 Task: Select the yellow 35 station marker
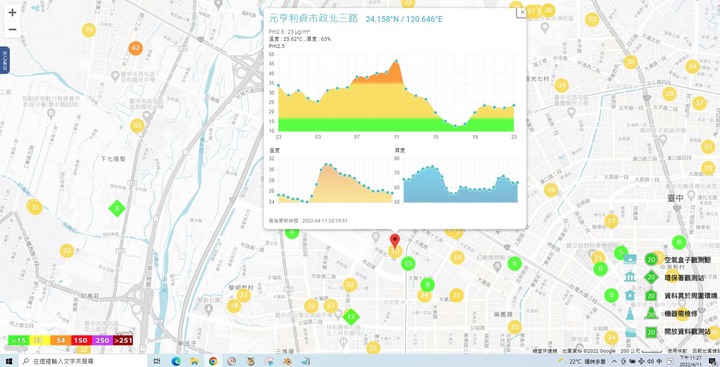pyautogui.click(x=89, y=30)
